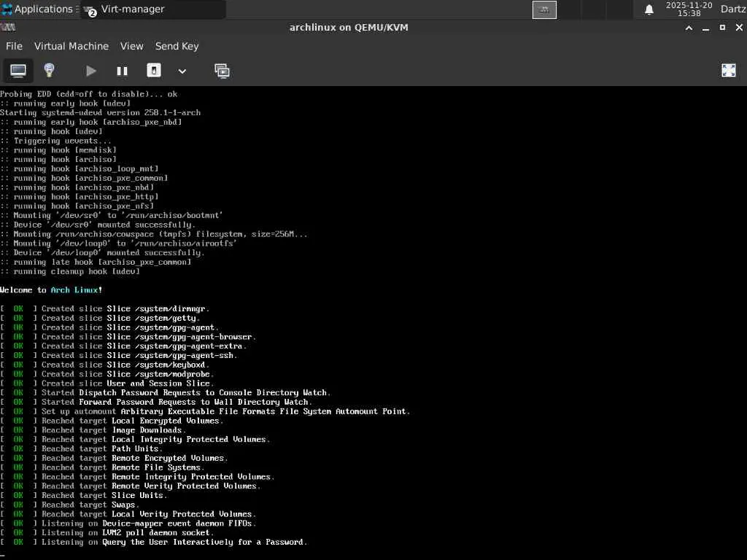Click the workspace switcher thumbnail
Viewport: 747px width, 560px height.
pos(544,9)
